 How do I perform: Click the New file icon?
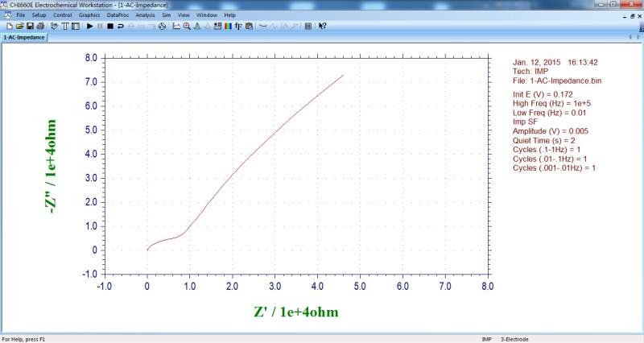tap(10, 26)
